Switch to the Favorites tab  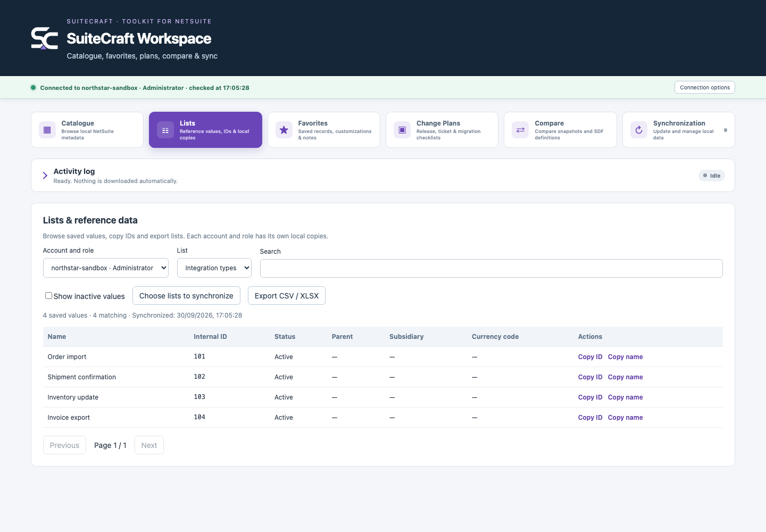pyautogui.click(x=324, y=130)
